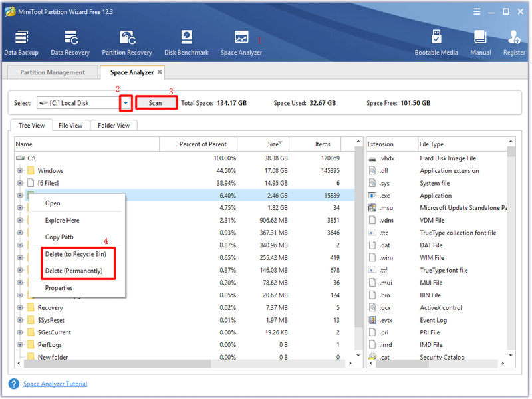Launch Data Recovery from toolbar
The image size is (532, 399).
pos(70,43)
